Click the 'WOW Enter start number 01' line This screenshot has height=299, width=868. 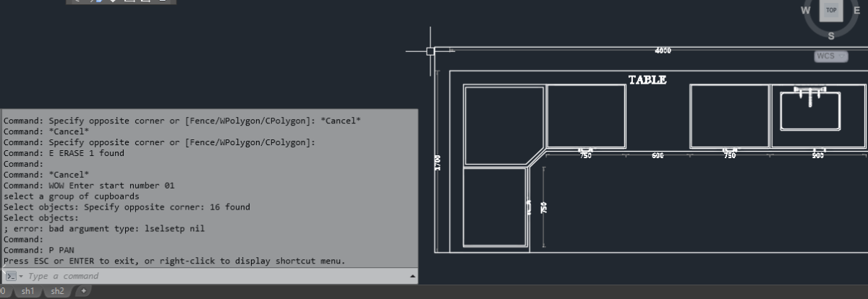click(x=89, y=186)
